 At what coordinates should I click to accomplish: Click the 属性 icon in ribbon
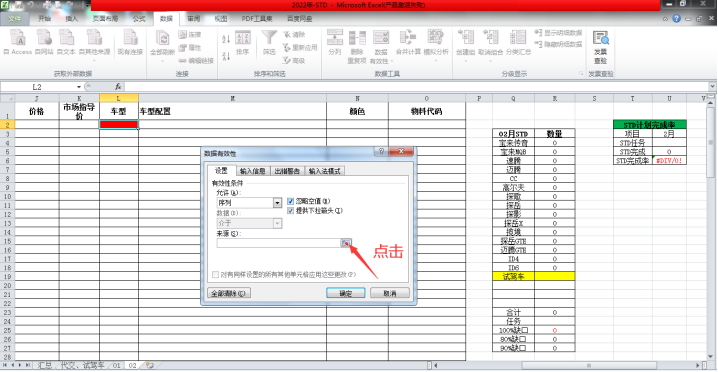coord(182,47)
